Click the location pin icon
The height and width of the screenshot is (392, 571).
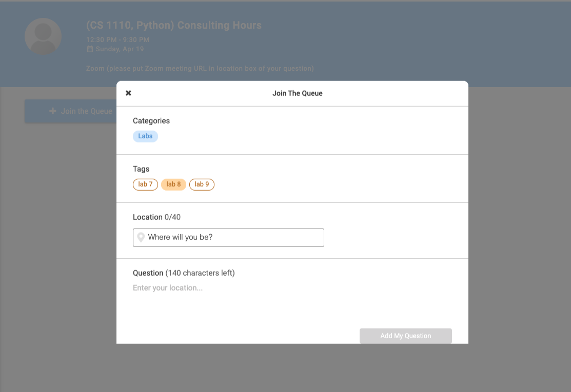pos(141,238)
